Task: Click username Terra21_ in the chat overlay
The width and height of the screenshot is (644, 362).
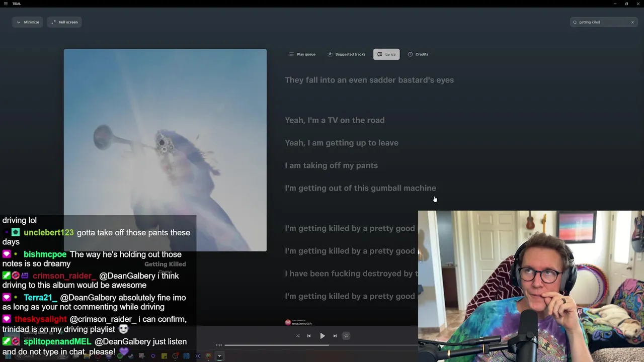Action: click(40, 298)
